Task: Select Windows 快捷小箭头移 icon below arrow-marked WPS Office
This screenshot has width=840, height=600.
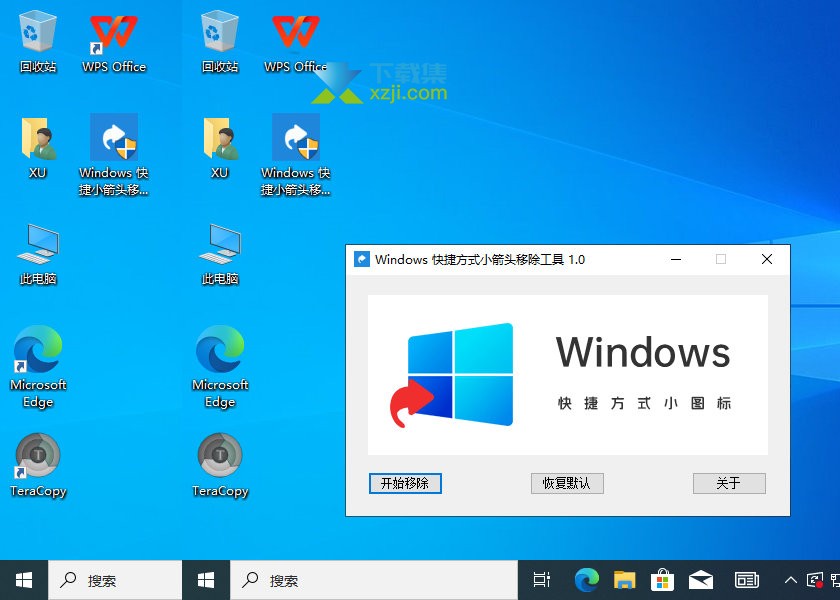Action: (114, 154)
